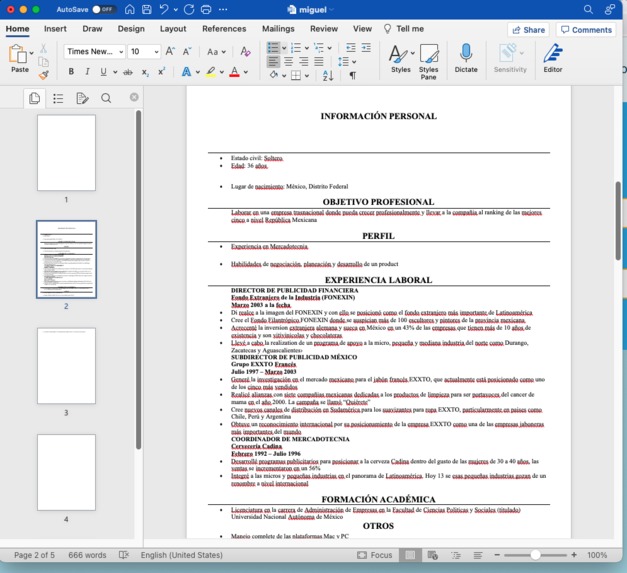The image size is (627, 573).
Task: Save the document with the disk icon
Action: coord(147,9)
